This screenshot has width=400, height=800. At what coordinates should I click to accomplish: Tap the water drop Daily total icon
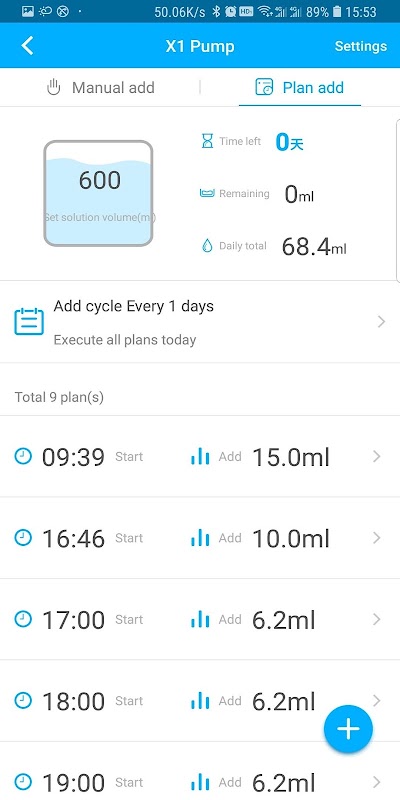coord(207,246)
